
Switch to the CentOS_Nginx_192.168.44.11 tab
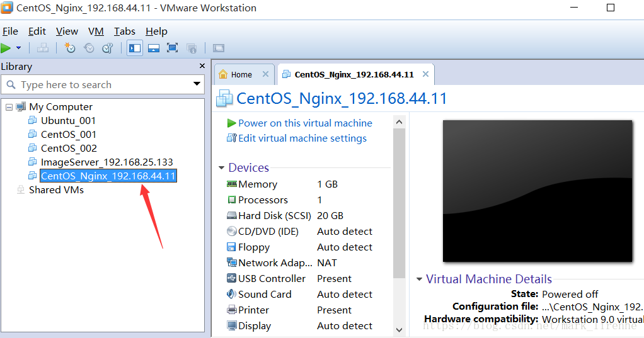354,75
